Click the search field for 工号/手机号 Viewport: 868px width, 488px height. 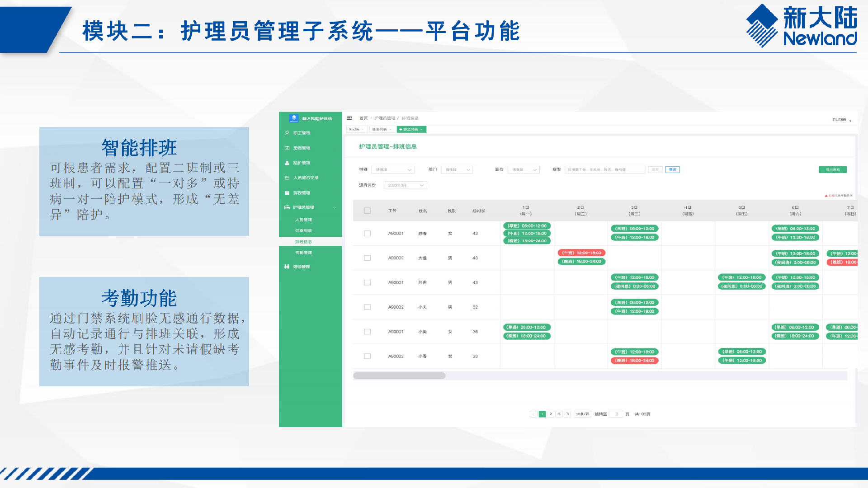[604, 170]
